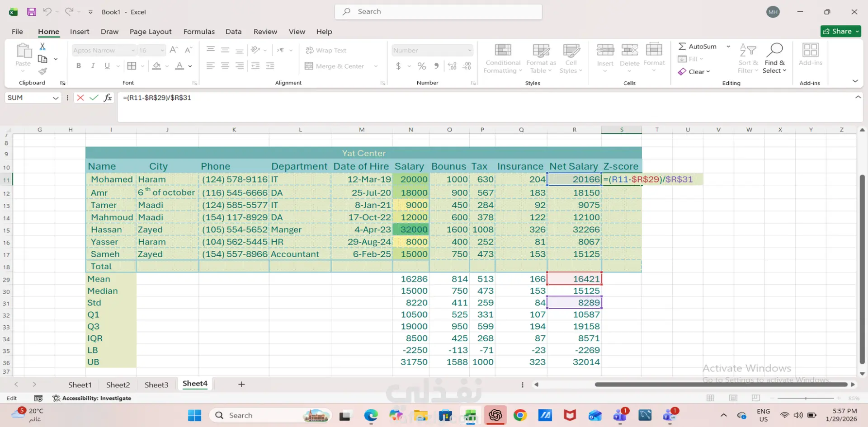Open the Formulas ribbon tab
The width and height of the screenshot is (868, 427).
(x=199, y=32)
